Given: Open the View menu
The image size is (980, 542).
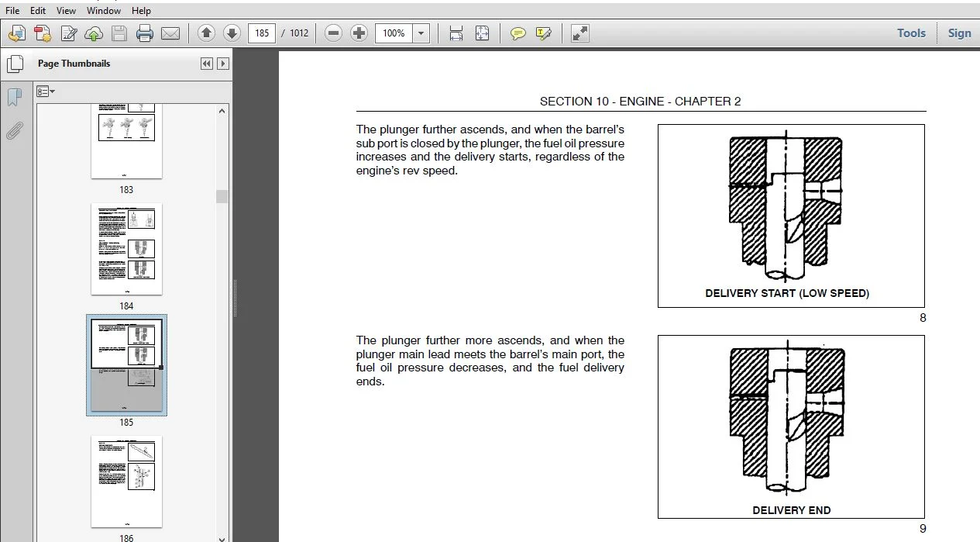Looking at the screenshot, I should 67,11.
